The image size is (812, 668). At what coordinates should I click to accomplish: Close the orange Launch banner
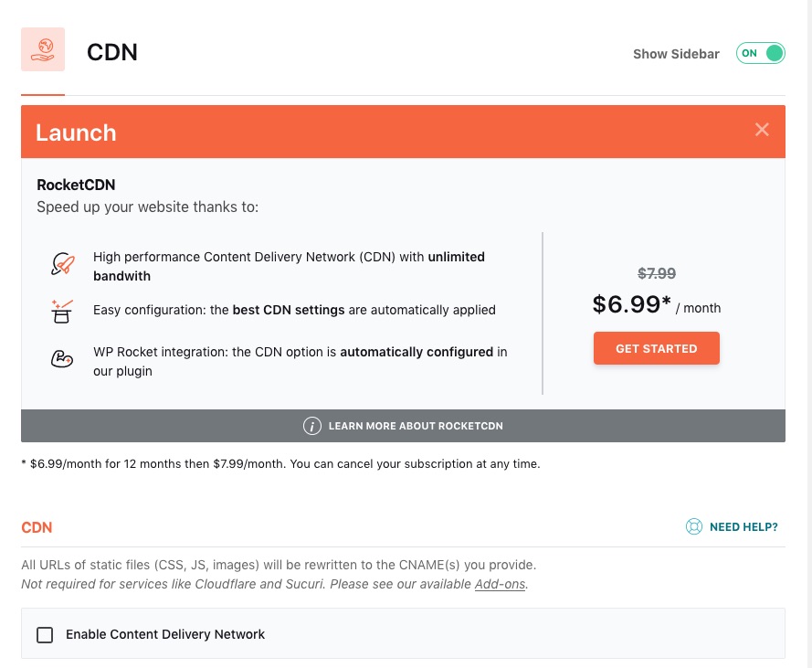(x=763, y=130)
